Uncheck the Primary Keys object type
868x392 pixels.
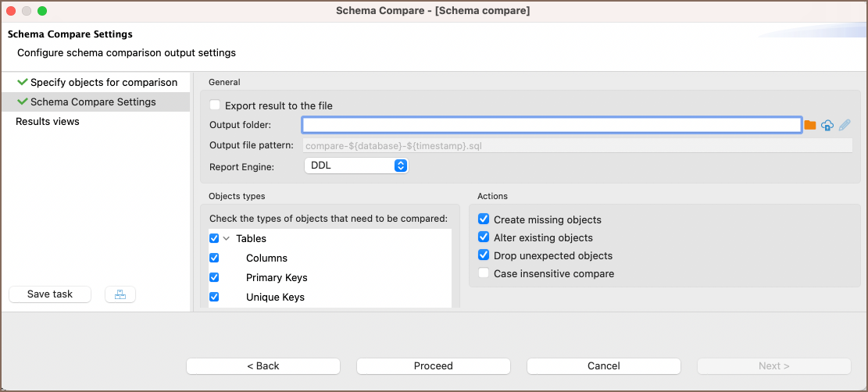click(x=214, y=277)
